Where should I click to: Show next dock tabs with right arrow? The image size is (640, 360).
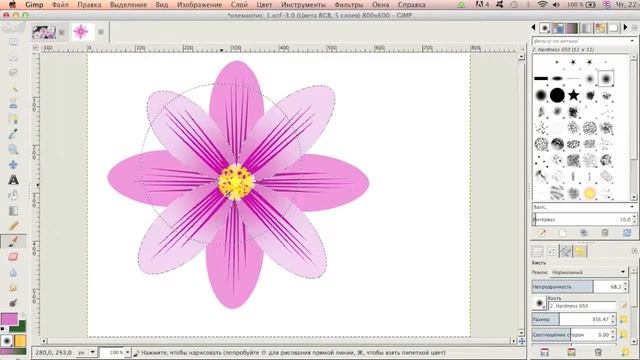click(625, 28)
